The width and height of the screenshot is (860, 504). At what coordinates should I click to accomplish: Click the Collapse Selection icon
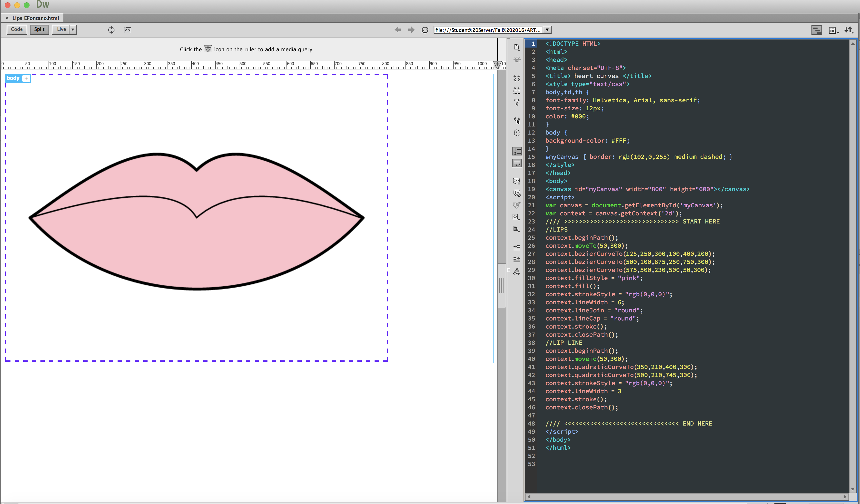(x=517, y=90)
